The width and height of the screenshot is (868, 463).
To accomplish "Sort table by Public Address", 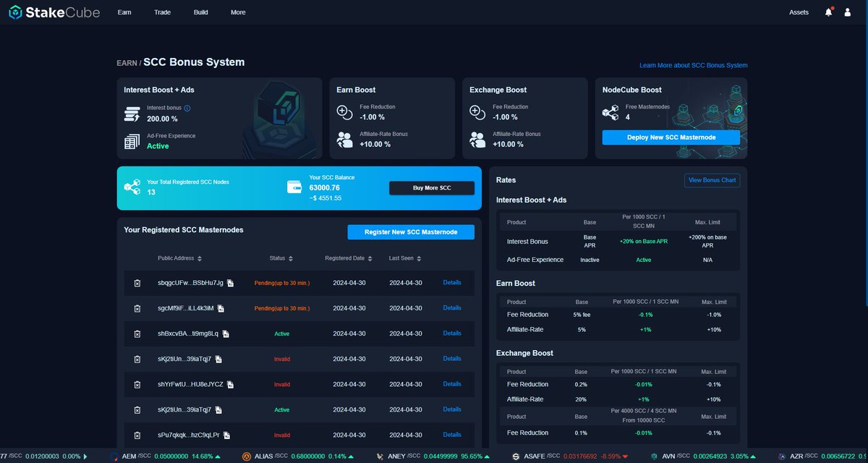I will (200, 258).
